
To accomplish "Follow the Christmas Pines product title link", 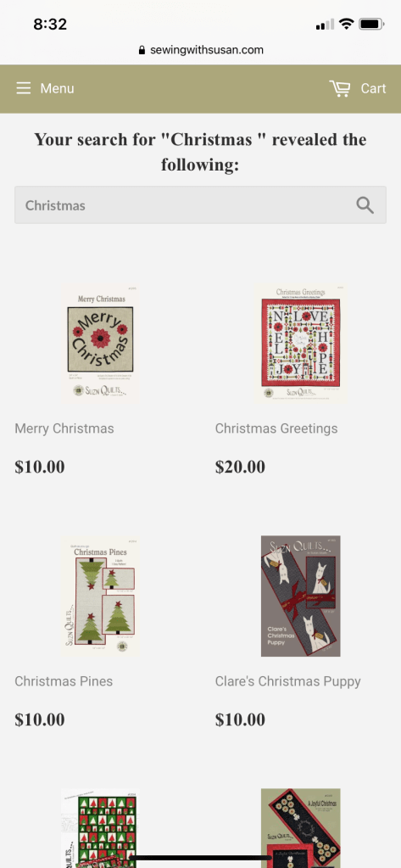I will (64, 681).
